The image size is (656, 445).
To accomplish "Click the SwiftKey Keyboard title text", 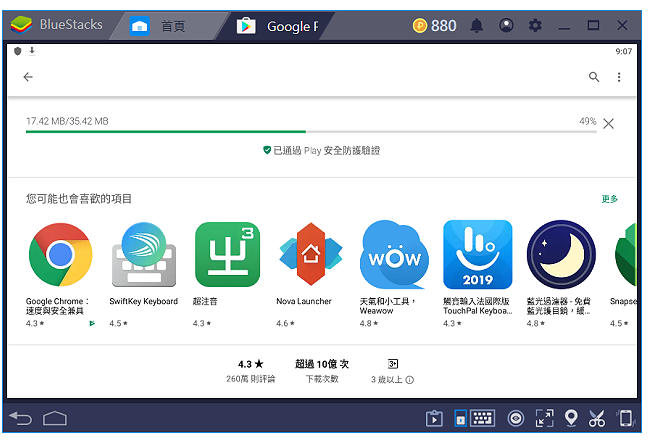I will pos(144,302).
